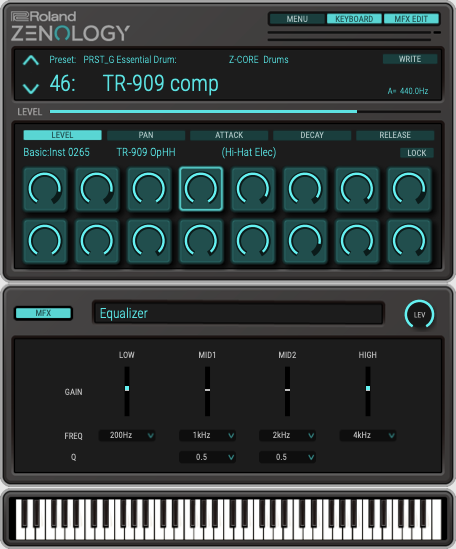
Task: Switch to the PAN tab
Action: click(x=146, y=135)
